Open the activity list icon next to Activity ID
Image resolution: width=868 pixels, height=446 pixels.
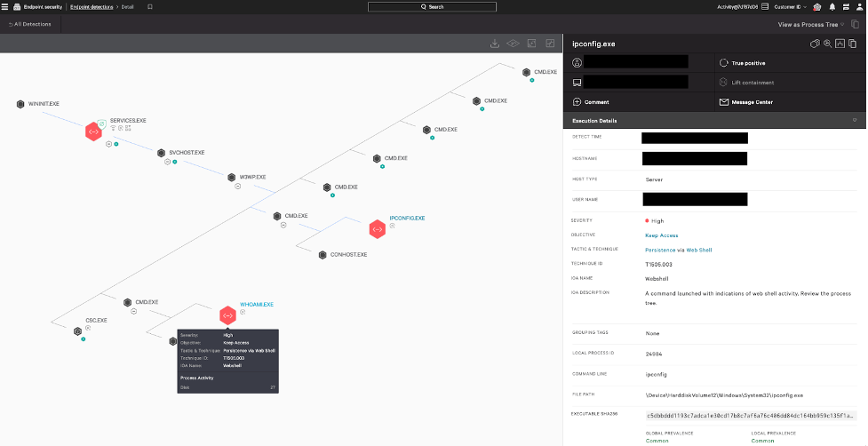(x=765, y=6)
